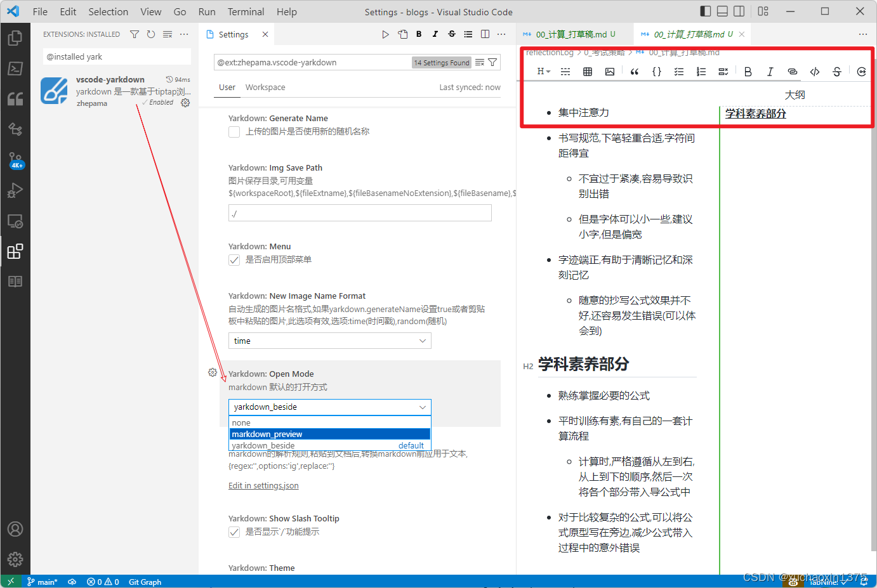Open Manage gear in activity bar

coord(15,559)
